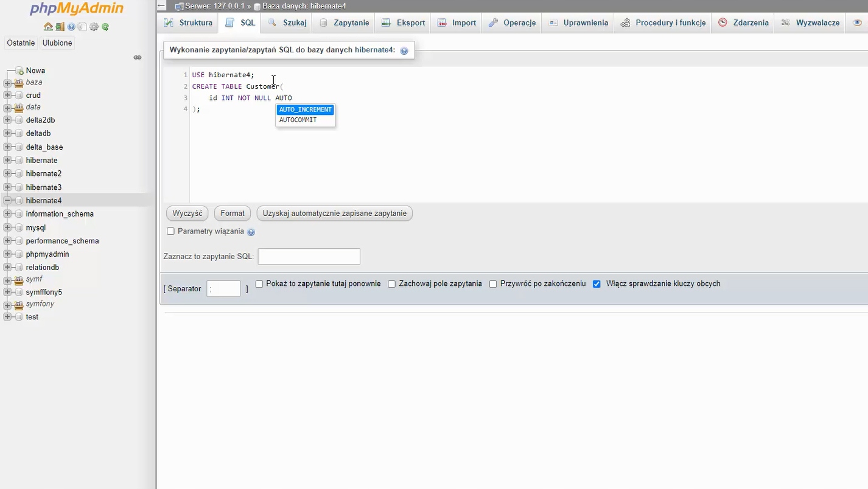Click help icon next to Parametry wiązania

[x=251, y=232]
